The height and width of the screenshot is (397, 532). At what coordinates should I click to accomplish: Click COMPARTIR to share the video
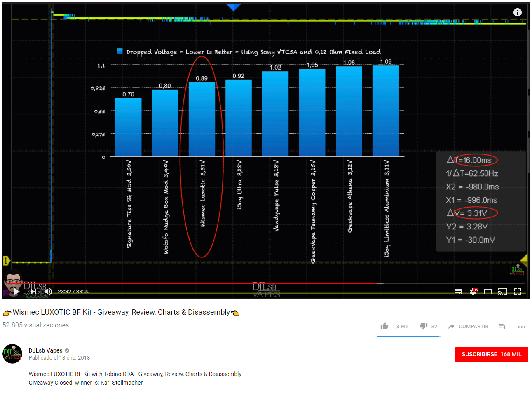469,326
